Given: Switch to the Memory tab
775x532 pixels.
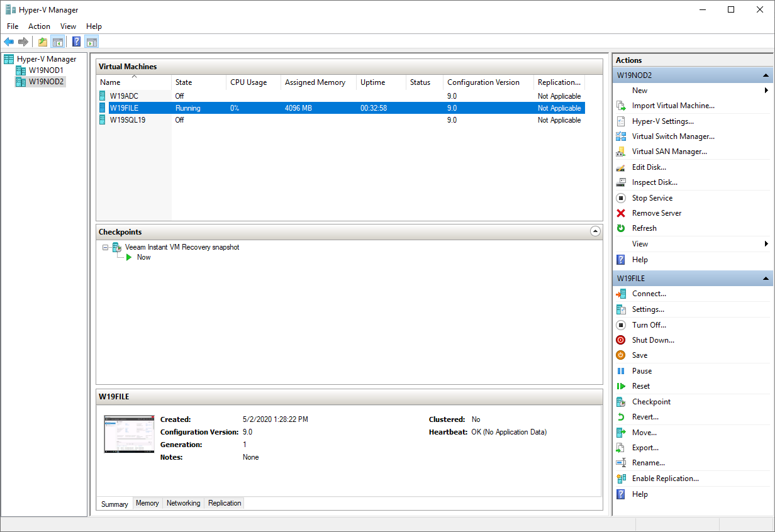Looking at the screenshot, I should point(147,503).
